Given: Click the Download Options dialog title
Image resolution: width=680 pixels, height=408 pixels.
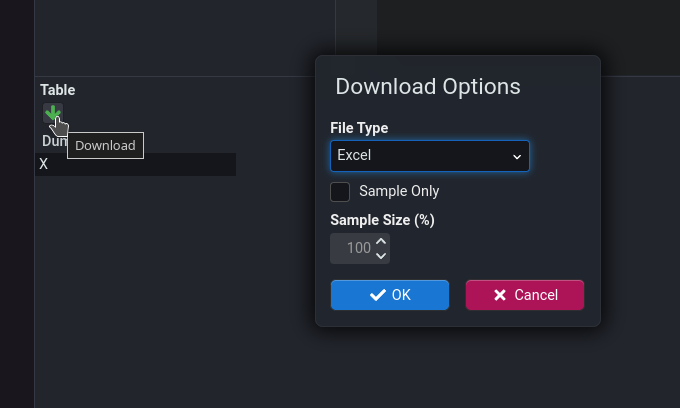Looking at the screenshot, I should (428, 86).
